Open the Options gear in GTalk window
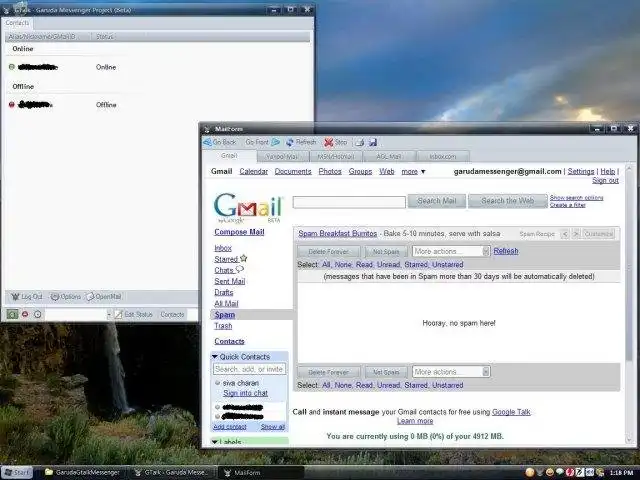640x480 pixels. coord(65,297)
